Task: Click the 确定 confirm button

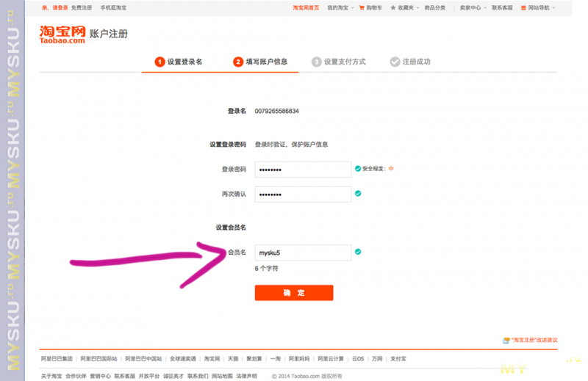Action: 294,293
